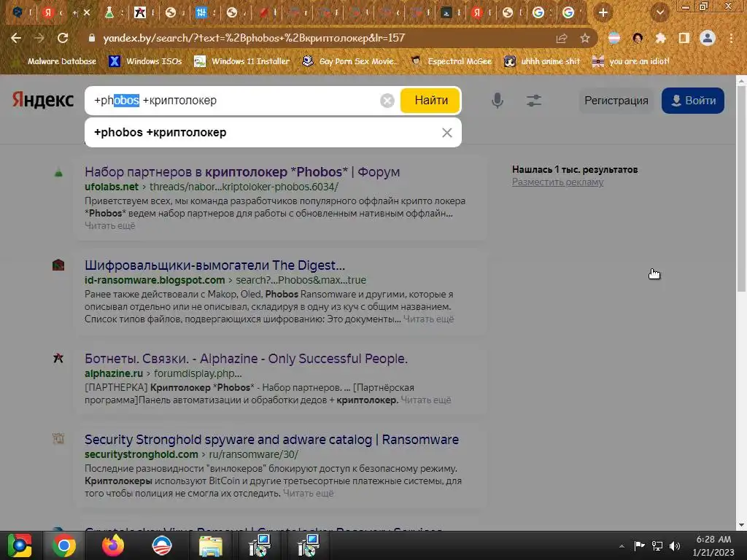Image resolution: width=747 pixels, height=560 pixels.
Task: Click Читать ещё in id-ransomware result
Action: (428, 319)
